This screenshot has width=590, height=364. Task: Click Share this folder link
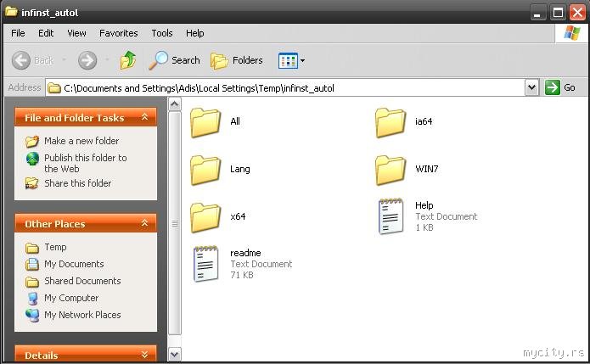pyautogui.click(x=78, y=183)
